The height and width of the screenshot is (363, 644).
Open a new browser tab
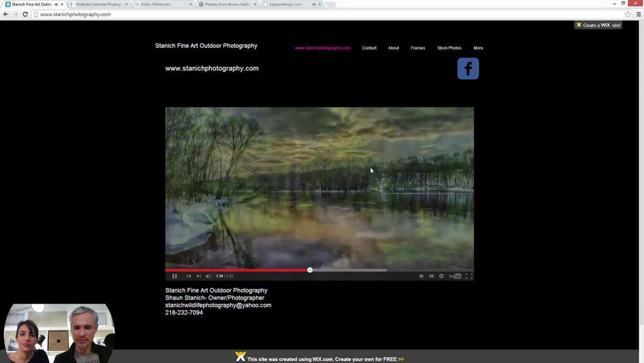click(x=331, y=4)
